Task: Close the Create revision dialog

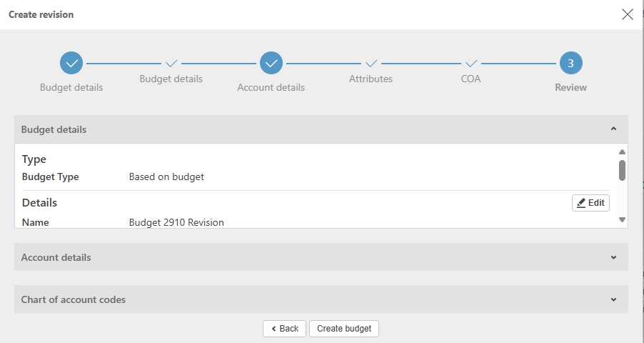Action: point(628,14)
